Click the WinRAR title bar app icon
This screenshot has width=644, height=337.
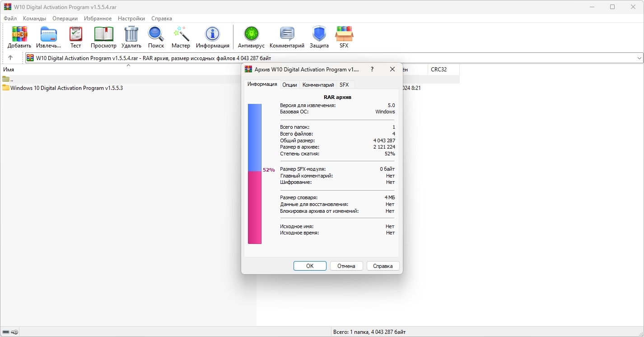pyautogui.click(x=7, y=7)
